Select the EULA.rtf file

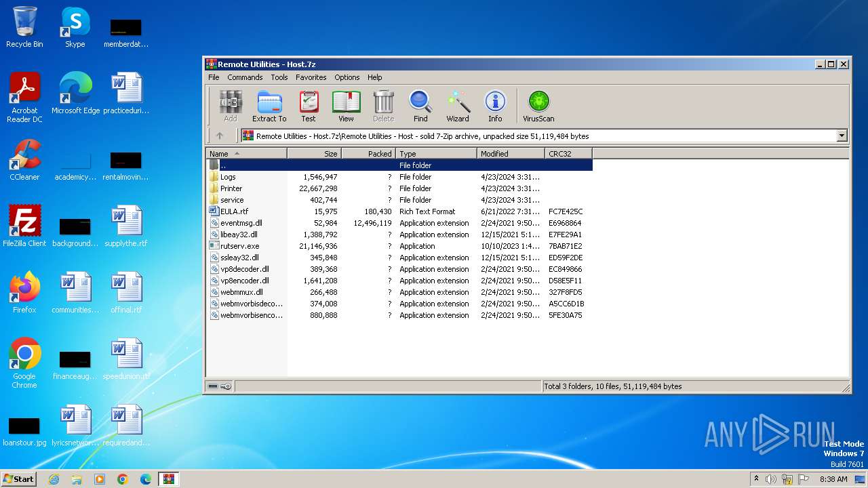coord(399,211)
